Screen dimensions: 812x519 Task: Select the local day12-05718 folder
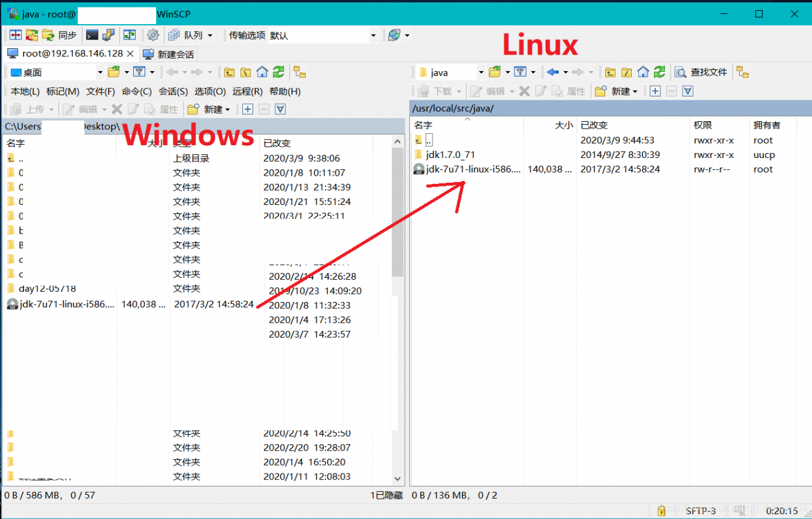pos(41,289)
